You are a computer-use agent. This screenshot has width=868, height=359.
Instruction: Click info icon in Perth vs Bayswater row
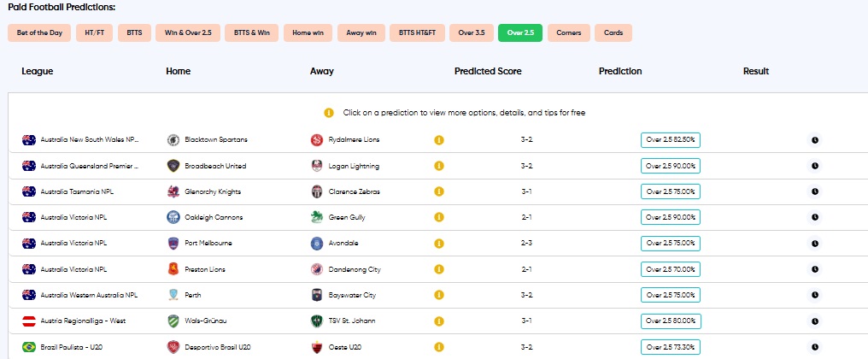[x=439, y=295]
